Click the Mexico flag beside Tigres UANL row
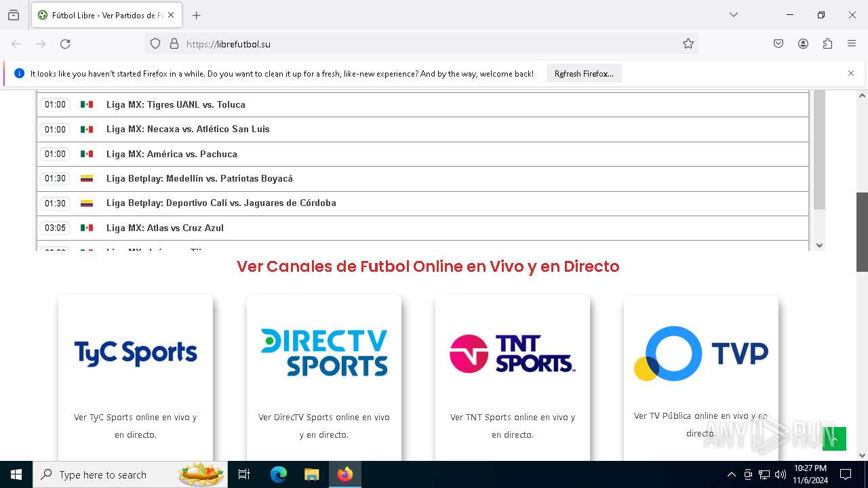The image size is (868, 488). pyautogui.click(x=87, y=104)
